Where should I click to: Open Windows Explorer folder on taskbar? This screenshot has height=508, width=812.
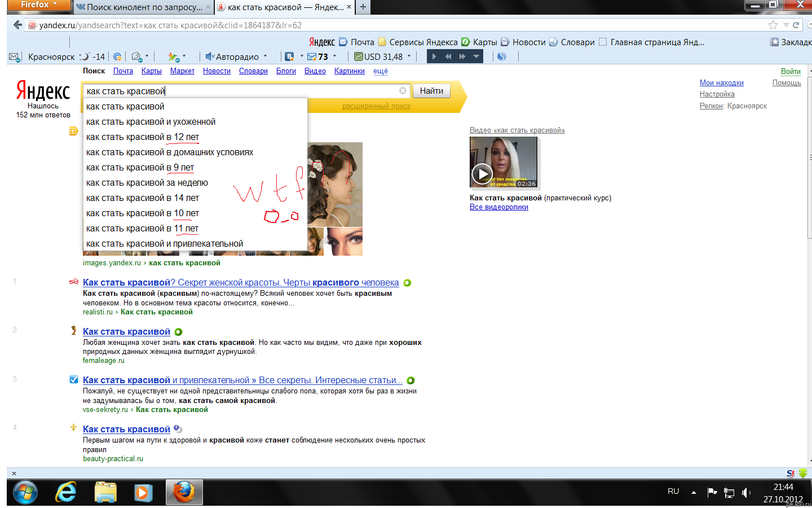tap(105, 493)
